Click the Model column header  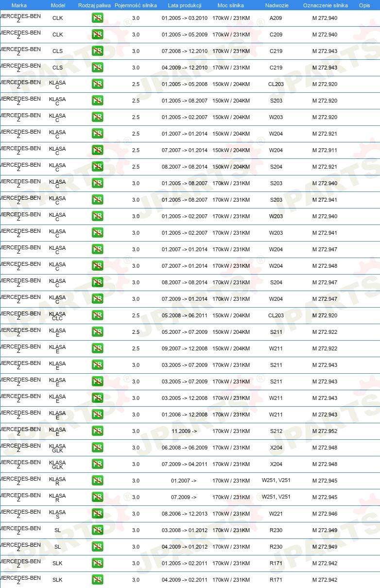click(x=58, y=5)
